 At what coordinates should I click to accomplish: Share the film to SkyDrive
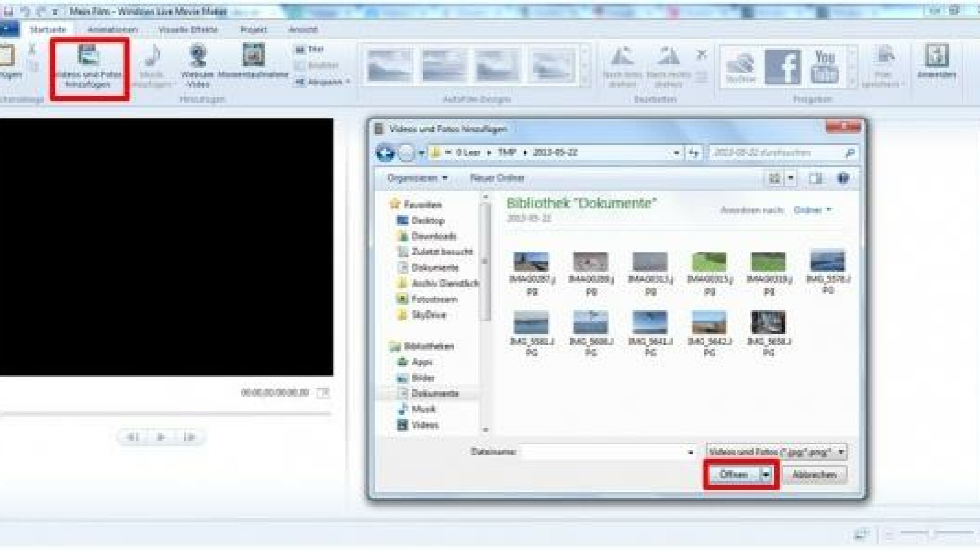click(x=741, y=67)
